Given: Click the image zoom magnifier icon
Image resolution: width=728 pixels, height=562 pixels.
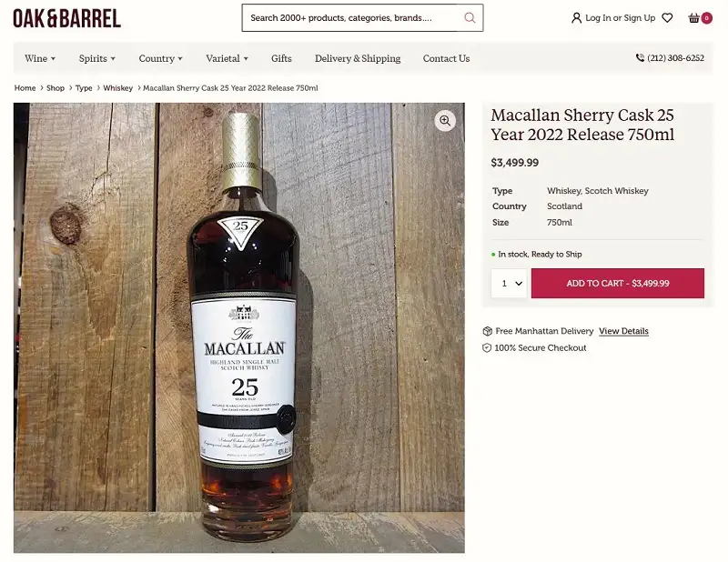Looking at the screenshot, I should coord(445,120).
